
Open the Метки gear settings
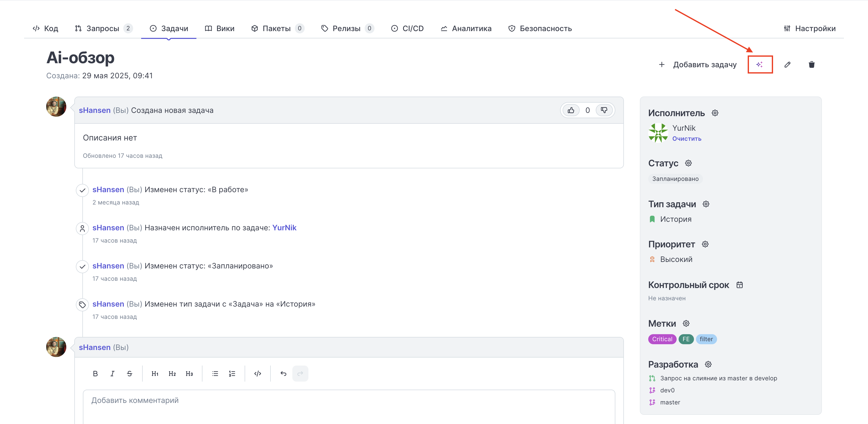686,323
